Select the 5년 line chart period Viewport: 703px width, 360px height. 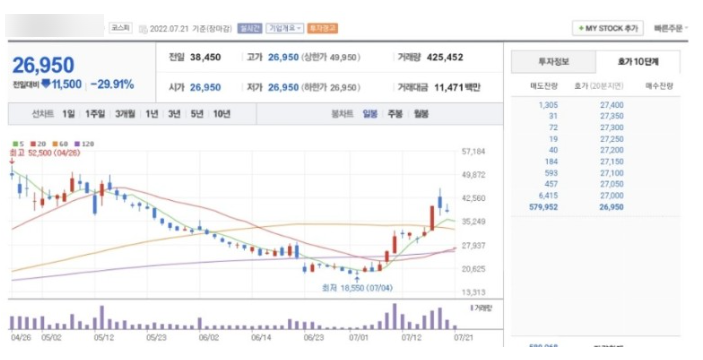197,114
